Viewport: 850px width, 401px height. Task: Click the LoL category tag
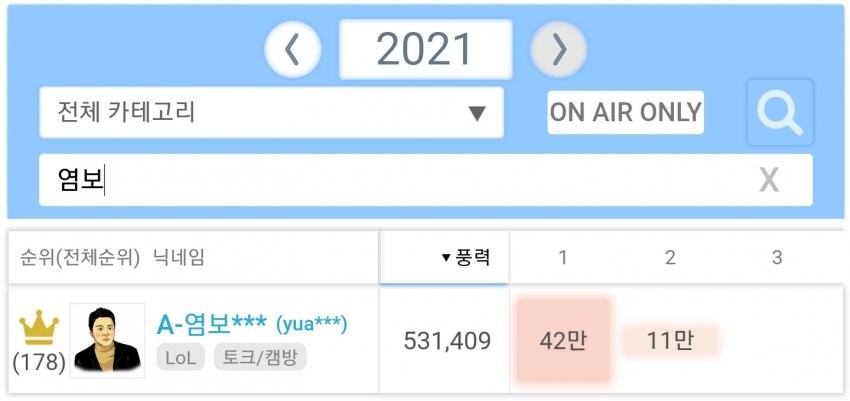click(x=181, y=358)
